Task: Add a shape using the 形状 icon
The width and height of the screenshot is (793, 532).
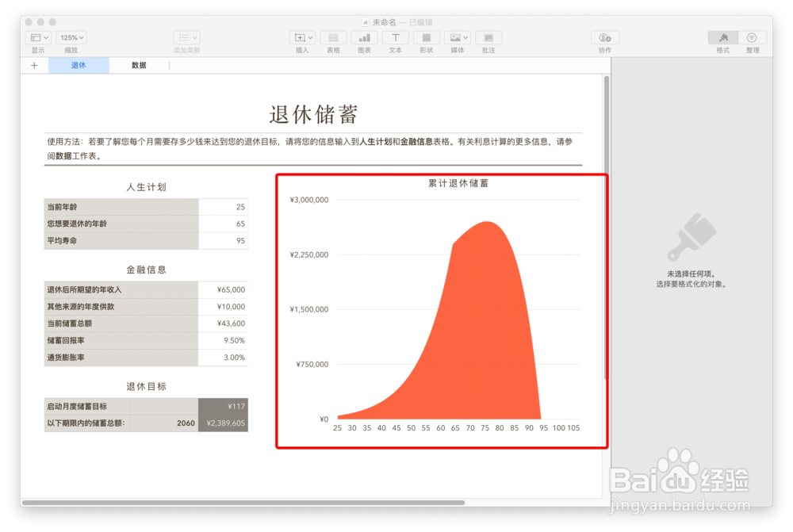Action: (x=425, y=37)
